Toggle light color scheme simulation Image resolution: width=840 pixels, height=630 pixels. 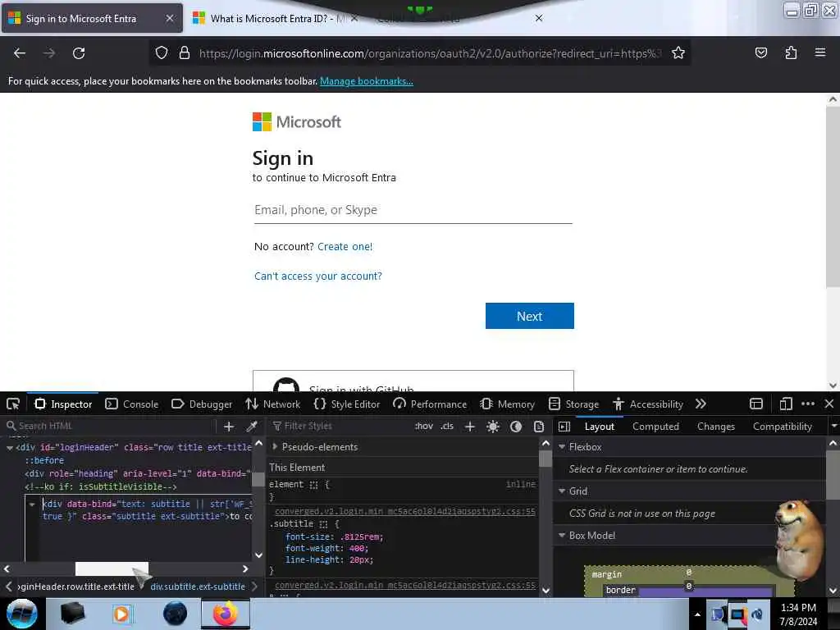pyautogui.click(x=493, y=427)
